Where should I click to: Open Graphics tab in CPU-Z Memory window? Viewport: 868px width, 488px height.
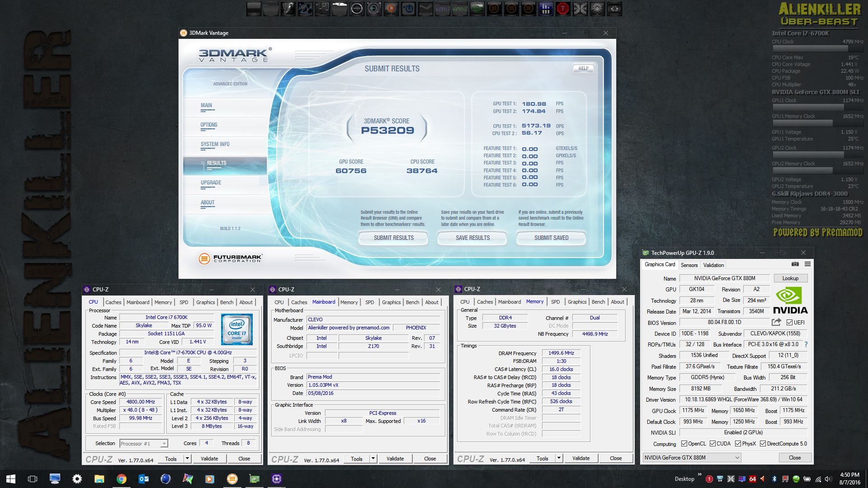coord(577,302)
